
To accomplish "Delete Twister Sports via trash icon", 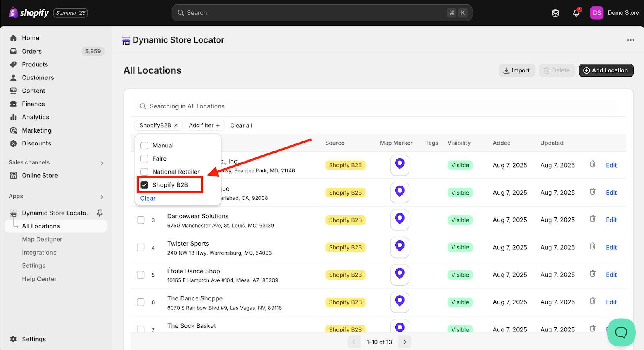I will [x=593, y=246].
